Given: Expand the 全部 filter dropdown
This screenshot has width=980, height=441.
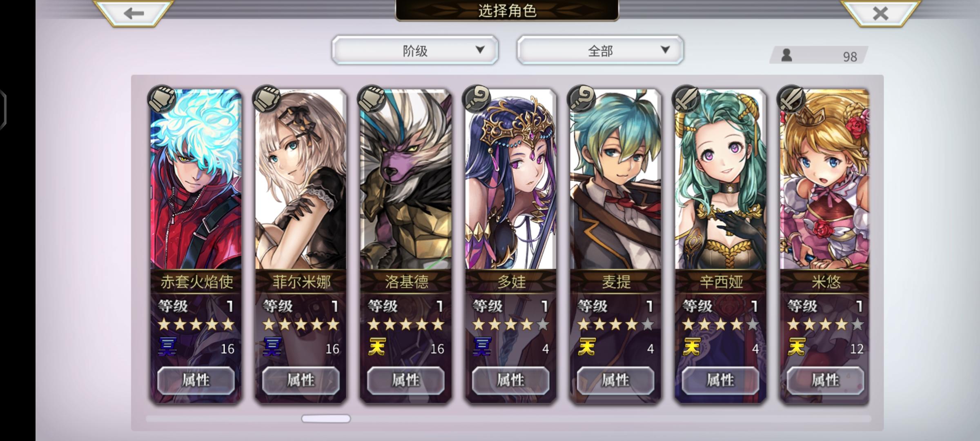Looking at the screenshot, I should tap(600, 50).
